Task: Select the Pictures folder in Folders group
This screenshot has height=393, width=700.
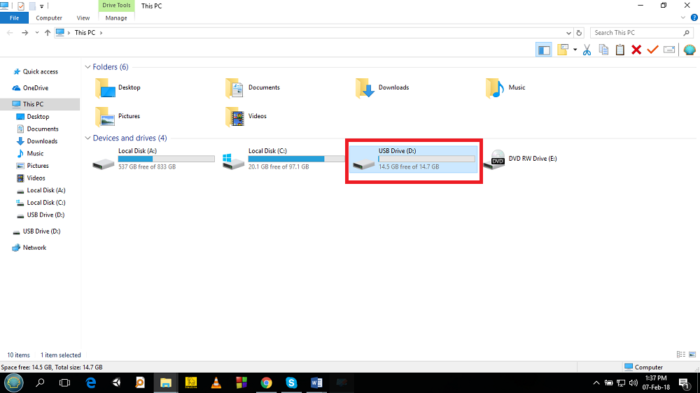Action: pos(118,116)
